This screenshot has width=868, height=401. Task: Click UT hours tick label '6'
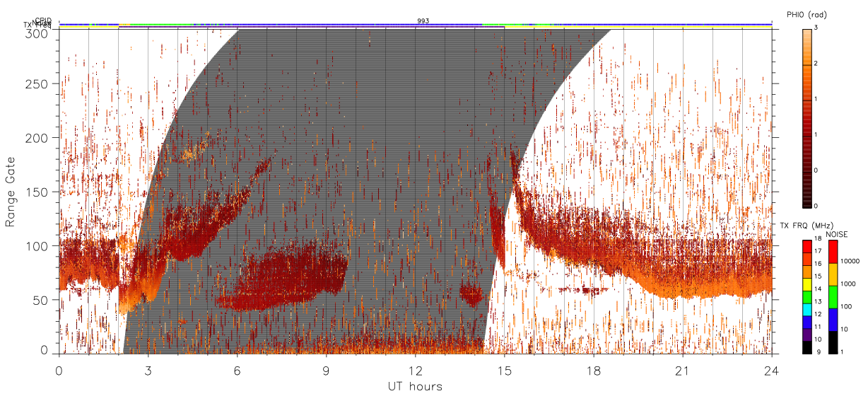click(x=237, y=371)
